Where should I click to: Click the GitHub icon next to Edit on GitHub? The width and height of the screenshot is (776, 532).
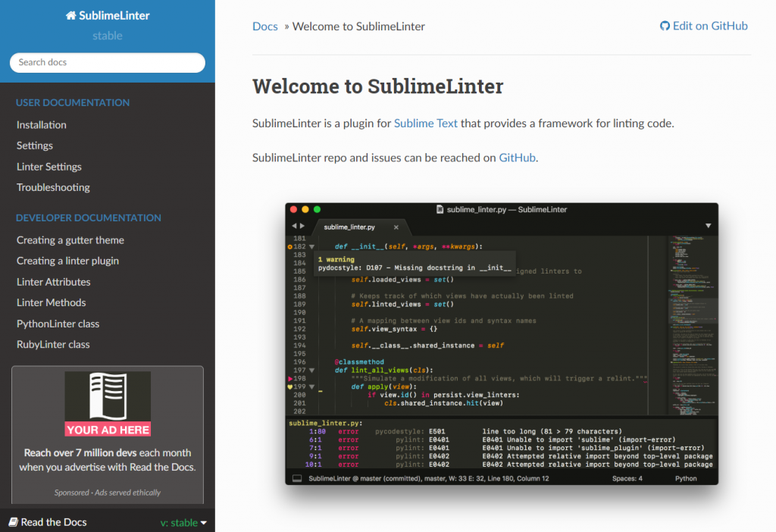click(666, 26)
